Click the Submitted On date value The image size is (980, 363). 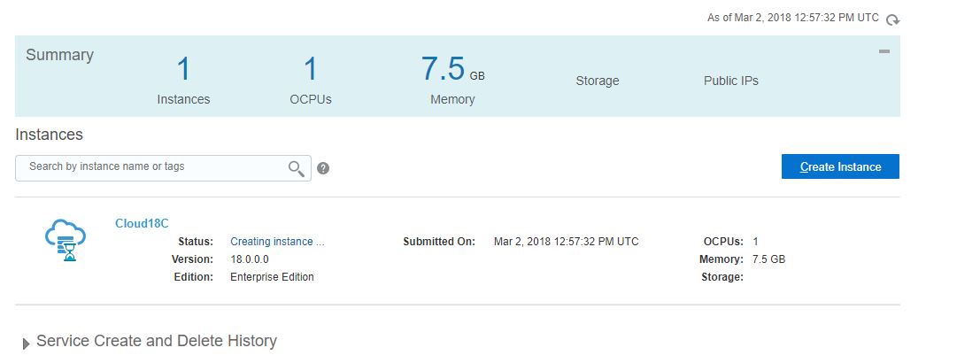pos(566,242)
